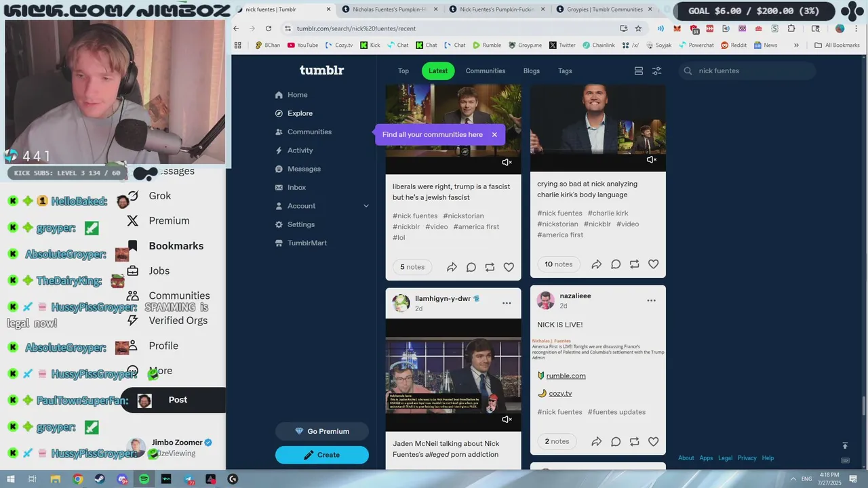Like the nazalieee post
The height and width of the screenshot is (488, 868).
point(653,441)
